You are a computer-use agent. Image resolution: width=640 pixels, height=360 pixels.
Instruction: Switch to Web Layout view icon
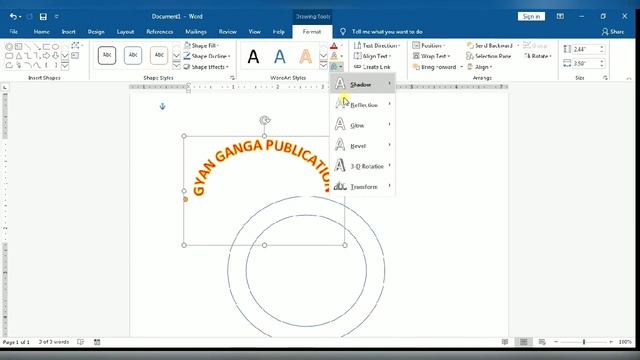542,342
